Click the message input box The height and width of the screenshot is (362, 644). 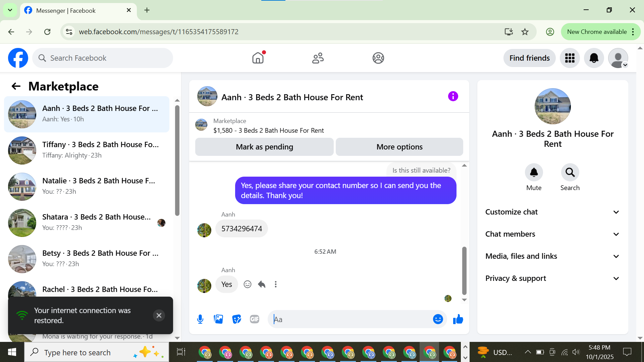tap(351, 319)
